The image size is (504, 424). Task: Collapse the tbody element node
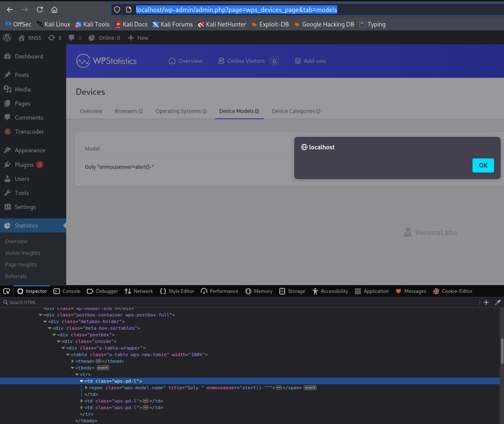point(73,368)
